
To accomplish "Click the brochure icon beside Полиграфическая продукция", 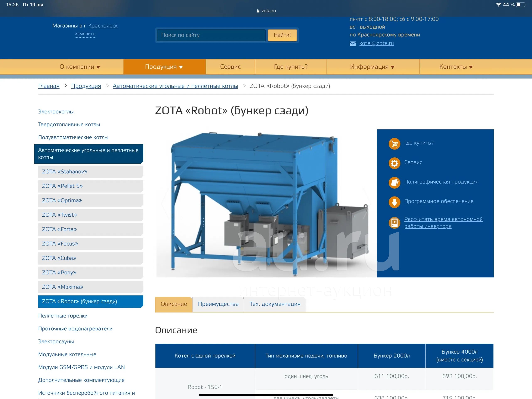I will pos(394,183).
